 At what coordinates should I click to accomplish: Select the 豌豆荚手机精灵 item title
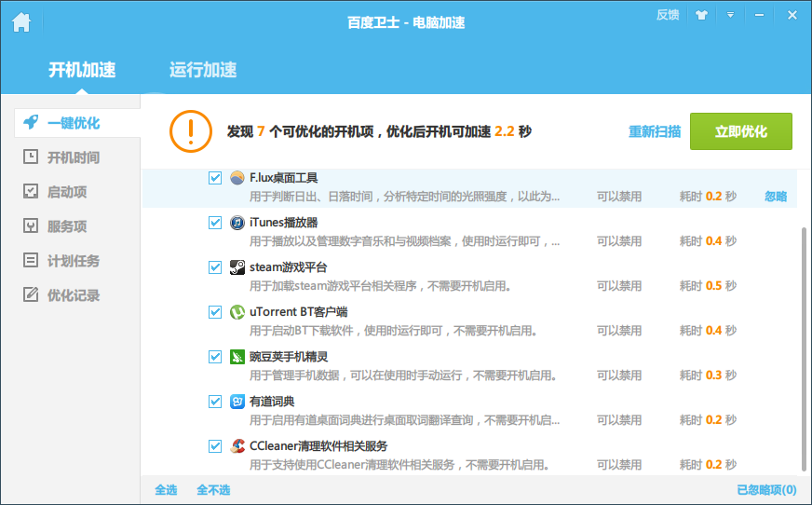pyautogui.click(x=289, y=357)
